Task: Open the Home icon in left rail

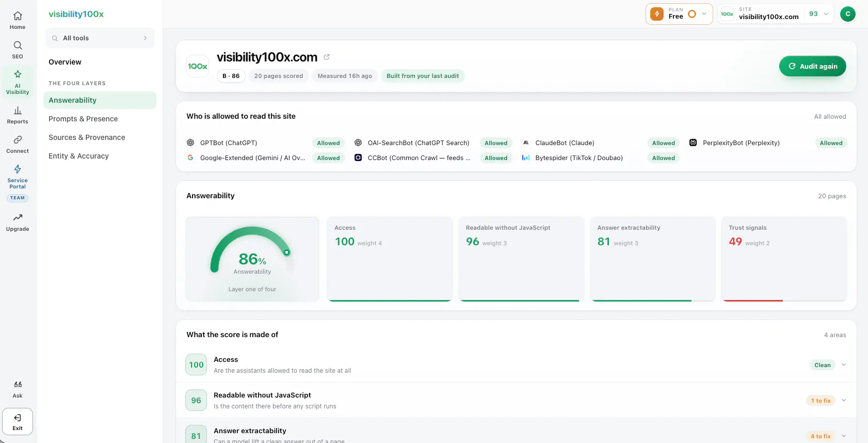Action: click(18, 16)
